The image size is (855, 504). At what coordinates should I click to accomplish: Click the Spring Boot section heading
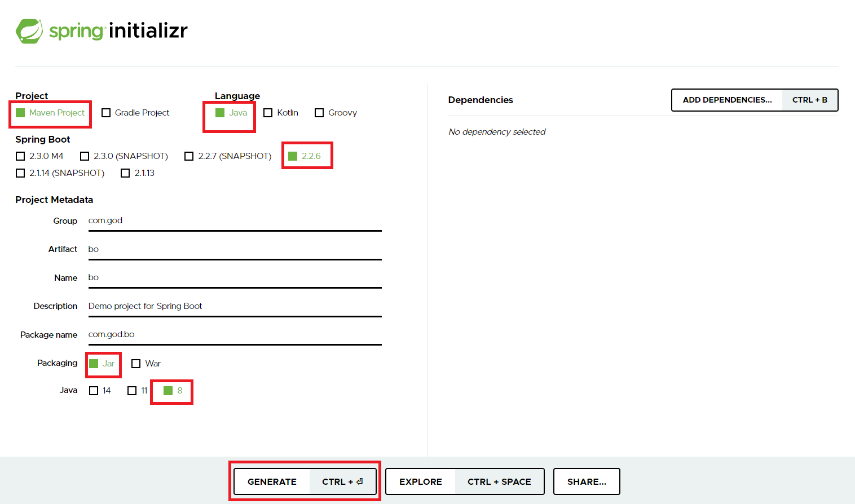[43, 139]
